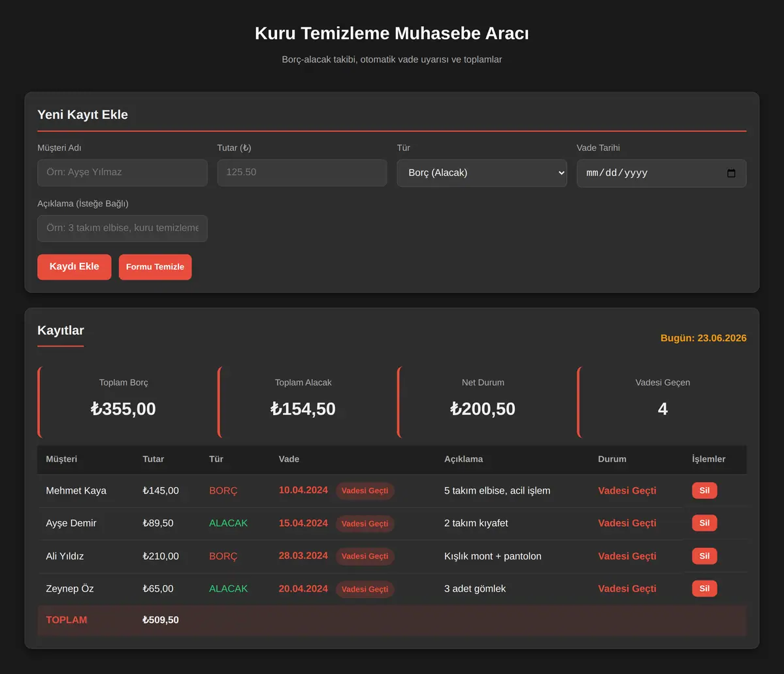784x674 pixels.
Task: Delete the Ali Yıldız record with Sil
Action: [704, 556]
